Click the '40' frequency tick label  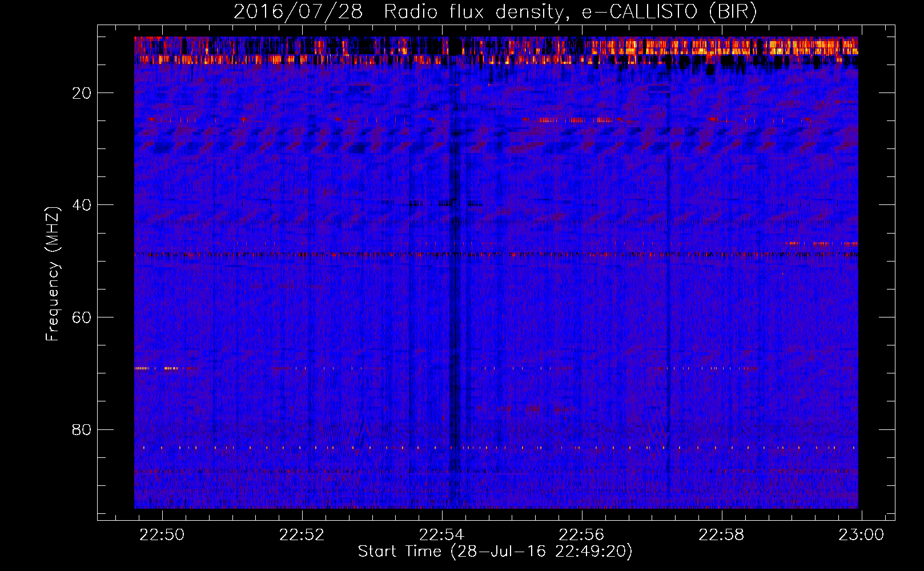point(82,205)
